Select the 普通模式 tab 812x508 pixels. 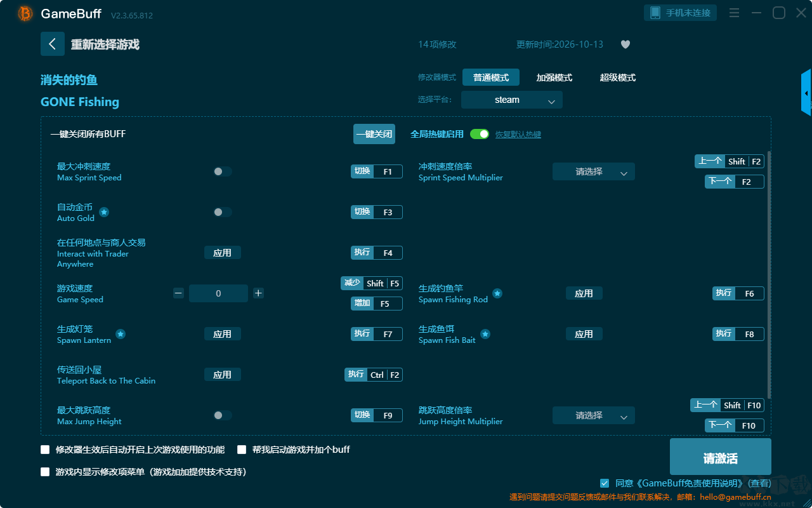491,77
